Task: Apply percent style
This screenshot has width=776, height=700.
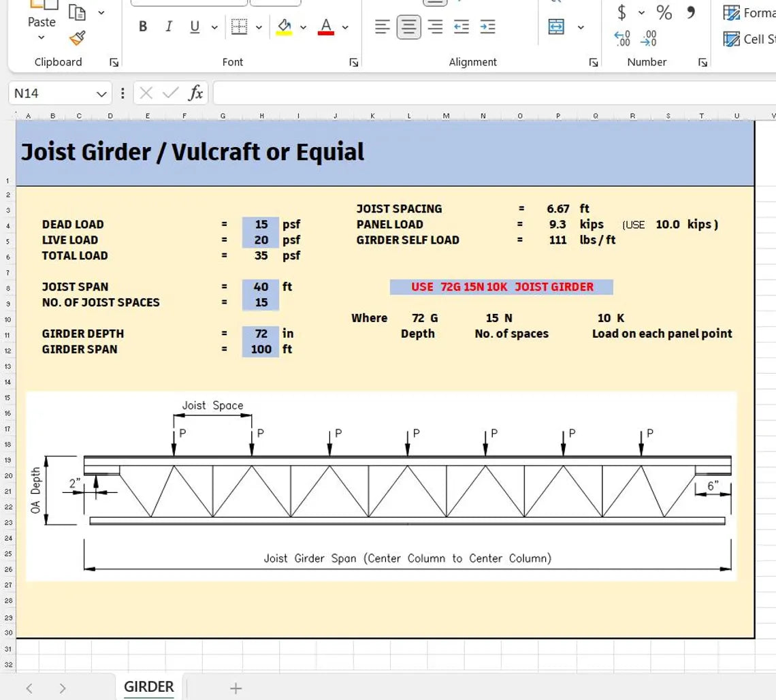Action: [664, 12]
